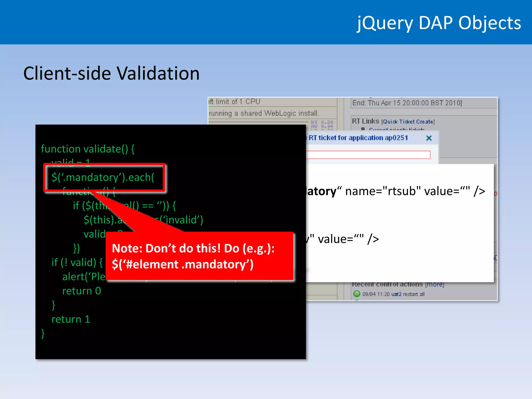Click the Client-side Validation heading
This screenshot has height=399, width=532.
[x=111, y=73]
